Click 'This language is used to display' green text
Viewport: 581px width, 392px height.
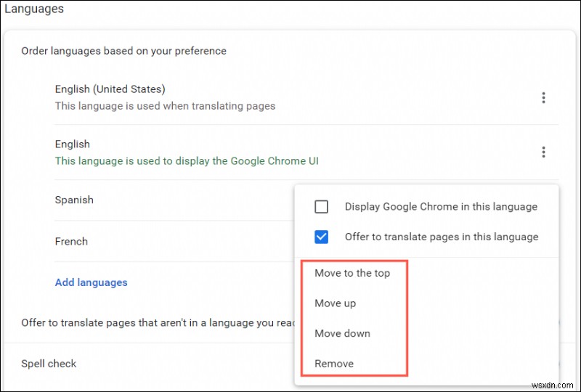tap(187, 161)
